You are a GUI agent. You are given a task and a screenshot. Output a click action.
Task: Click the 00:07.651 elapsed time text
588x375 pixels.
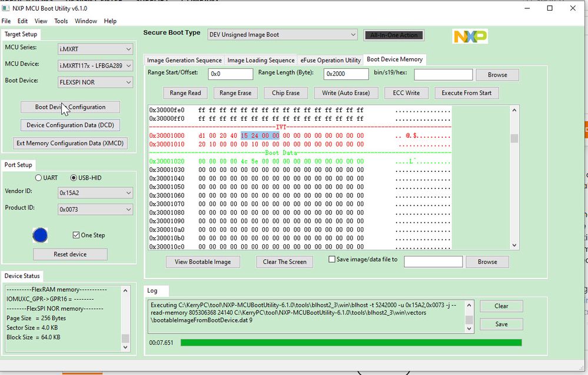(x=161, y=343)
